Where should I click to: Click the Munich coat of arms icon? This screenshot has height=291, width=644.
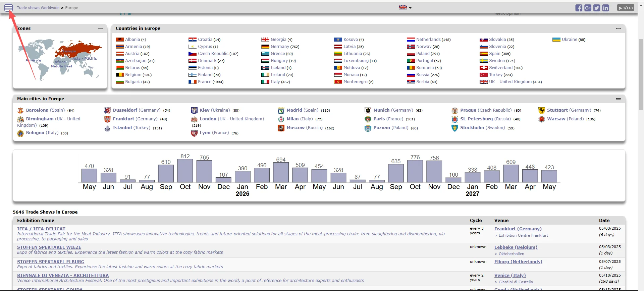[x=368, y=111]
